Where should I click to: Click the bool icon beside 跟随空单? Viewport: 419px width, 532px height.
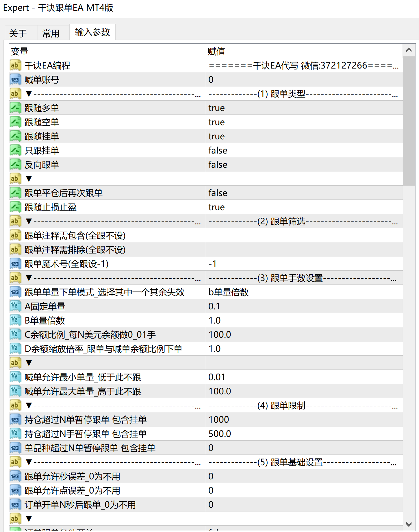15,122
